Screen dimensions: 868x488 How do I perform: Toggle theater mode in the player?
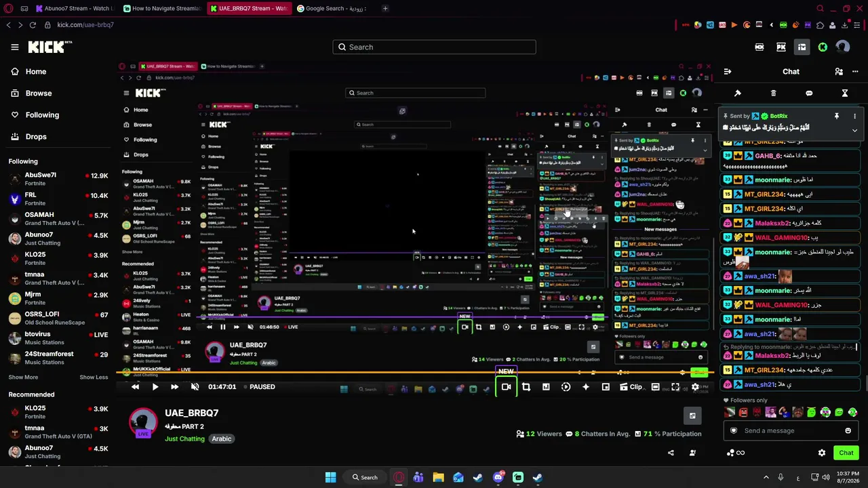tap(655, 387)
